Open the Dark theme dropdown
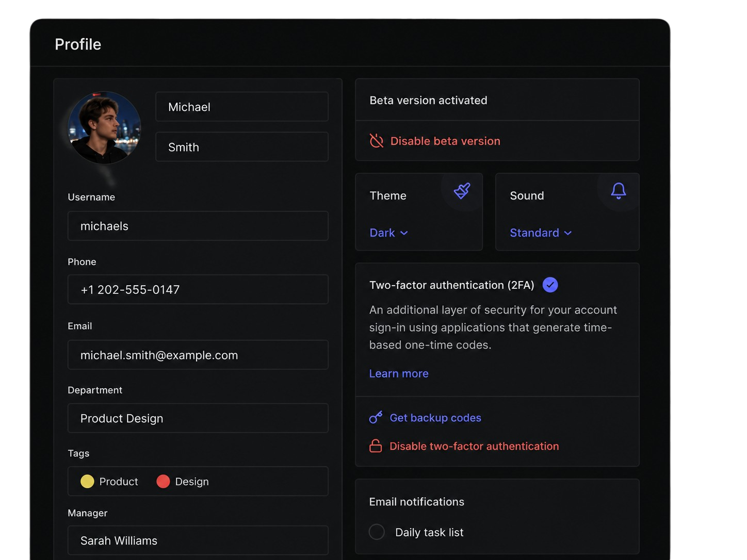 coord(389,233)
